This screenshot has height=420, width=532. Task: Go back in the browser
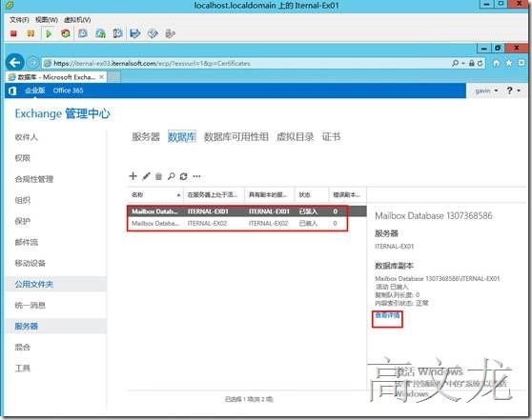[x=15, y=63]
